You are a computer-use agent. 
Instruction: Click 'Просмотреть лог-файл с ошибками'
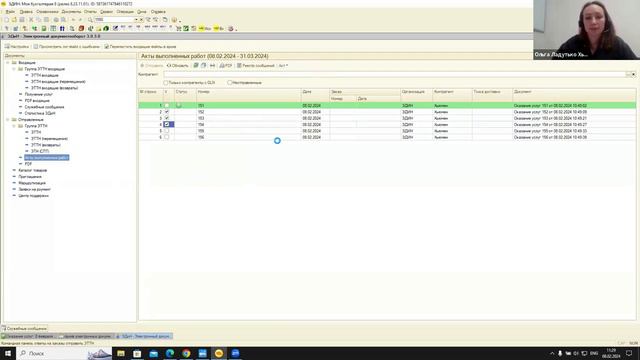point(67,47)
